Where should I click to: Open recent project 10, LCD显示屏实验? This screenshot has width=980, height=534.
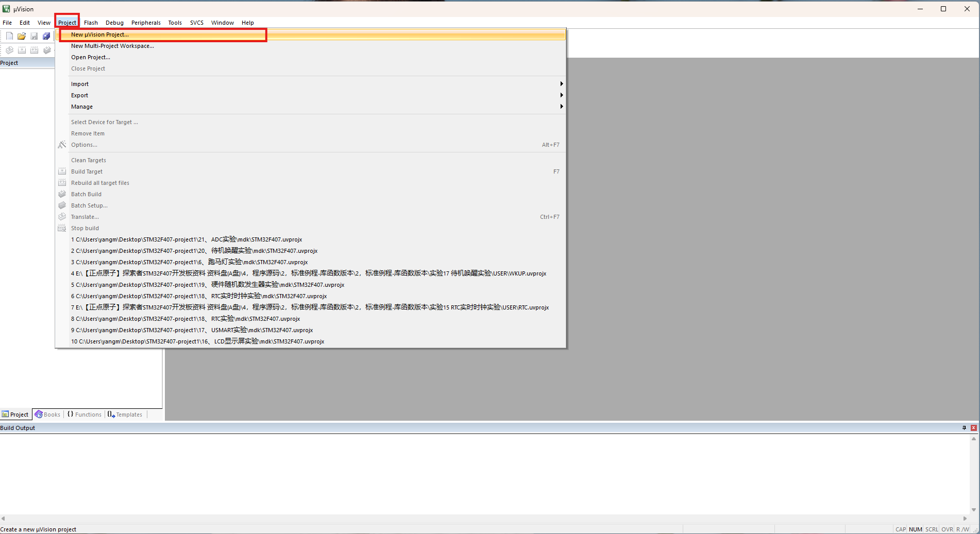pyautogui.click(x=311, y=341)
